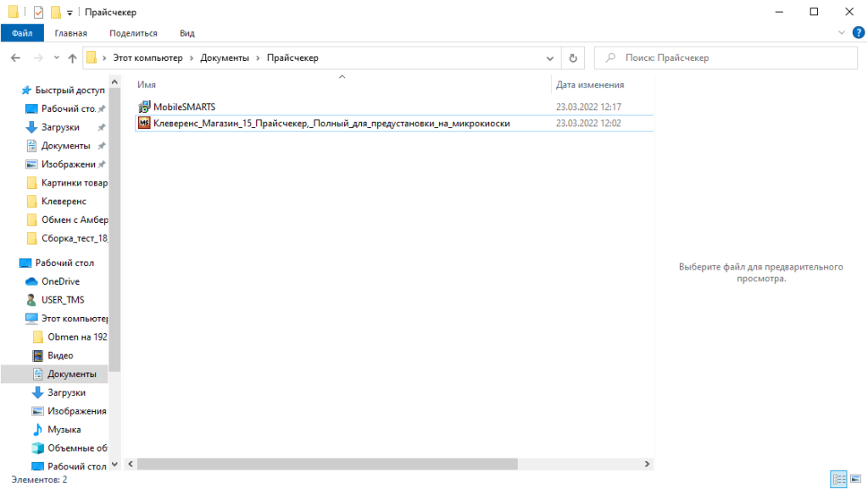
Task: Open the Видео library
Action: [x=60, y=356]
